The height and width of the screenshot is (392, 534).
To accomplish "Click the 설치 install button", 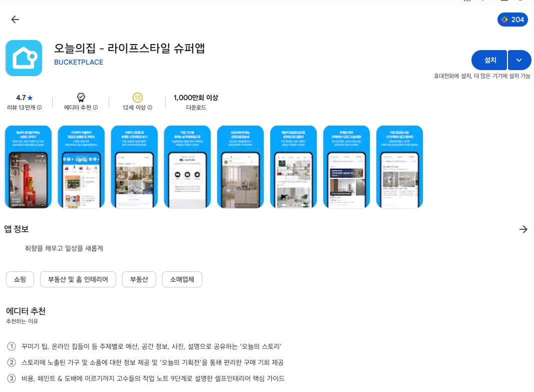I will 489,60.
